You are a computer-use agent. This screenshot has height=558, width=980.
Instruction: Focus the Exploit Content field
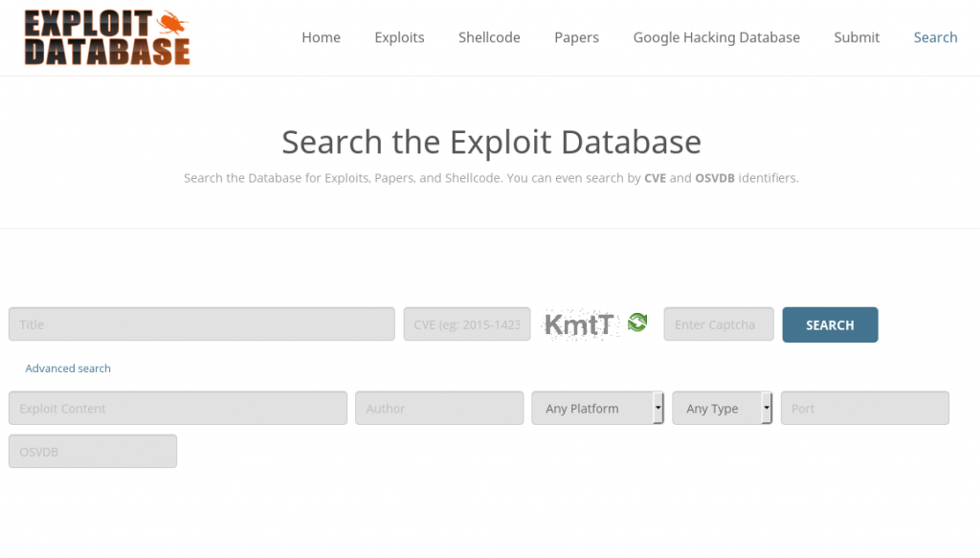click(x=177, y=409)
